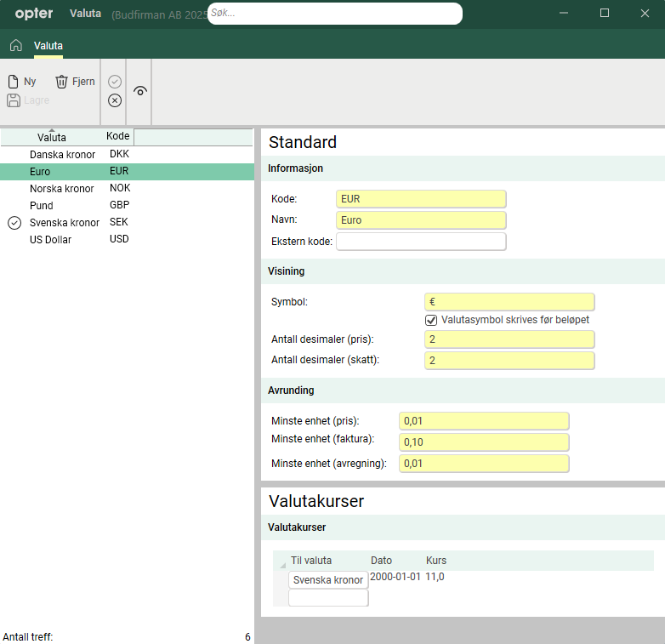Sort list by Valuta column header
The height and width of the screenshot is (644, 665).
(51, 137)
